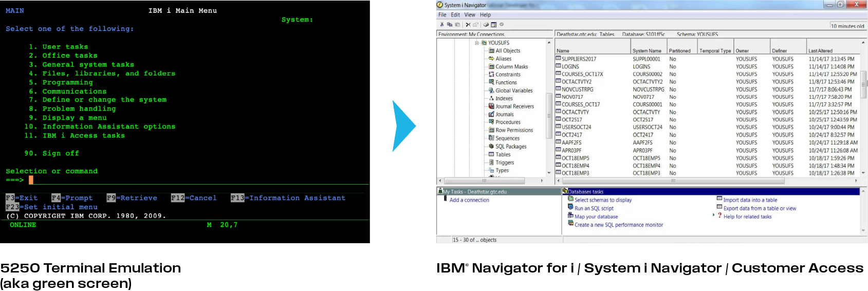The image size is (868, 291).
Task: Click the Import data into a table icon
Action: click(719, 199)
